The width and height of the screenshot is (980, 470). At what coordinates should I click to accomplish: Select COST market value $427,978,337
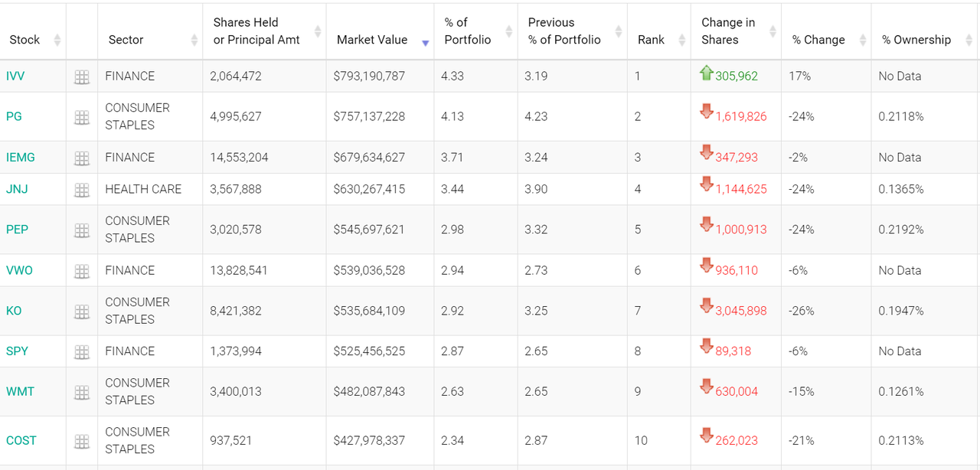click(369, 441)
